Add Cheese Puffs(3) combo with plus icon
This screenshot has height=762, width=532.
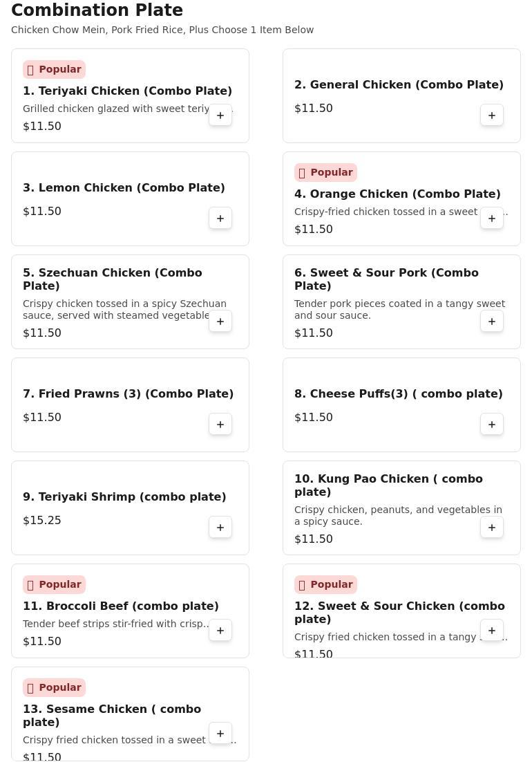[492, 425]
